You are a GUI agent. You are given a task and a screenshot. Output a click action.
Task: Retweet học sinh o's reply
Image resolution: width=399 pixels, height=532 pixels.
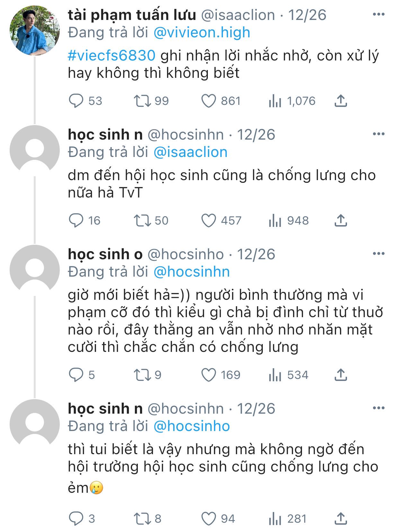pyautogui.click(x=142, y=375)
